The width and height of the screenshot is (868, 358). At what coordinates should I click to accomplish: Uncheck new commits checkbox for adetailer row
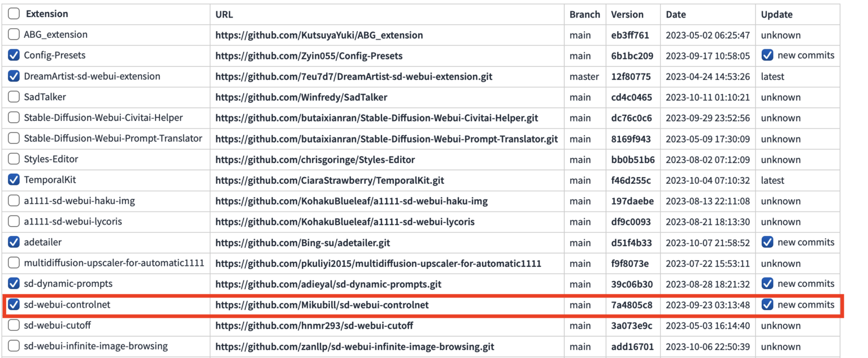(767, 242)
